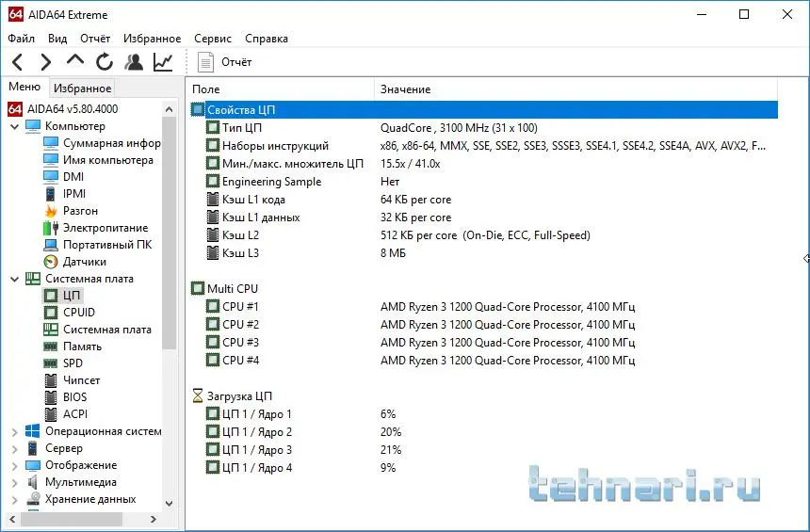Open the CPUID chip icon item
Screen dimensions: 810x532
coord(51,313)
